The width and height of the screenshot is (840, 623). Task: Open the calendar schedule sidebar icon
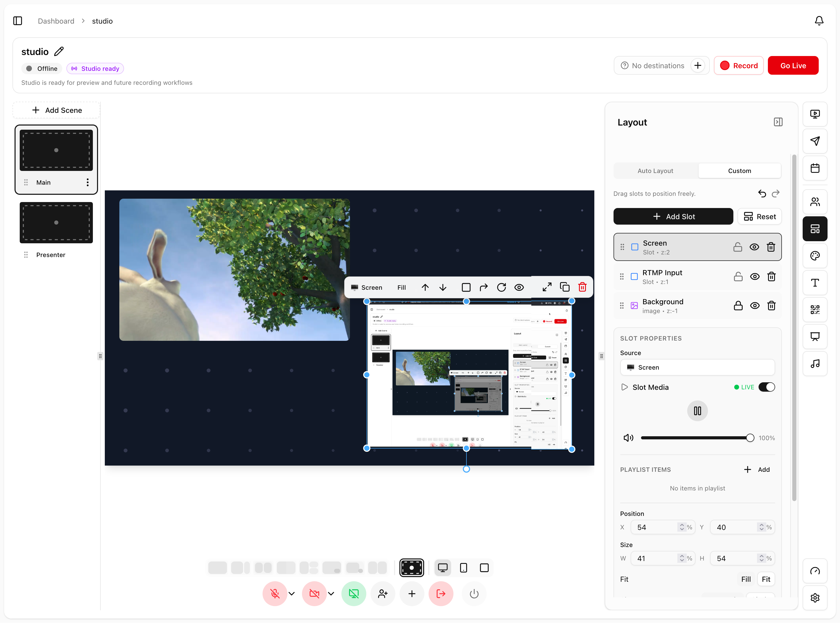(x=815, y=168)
